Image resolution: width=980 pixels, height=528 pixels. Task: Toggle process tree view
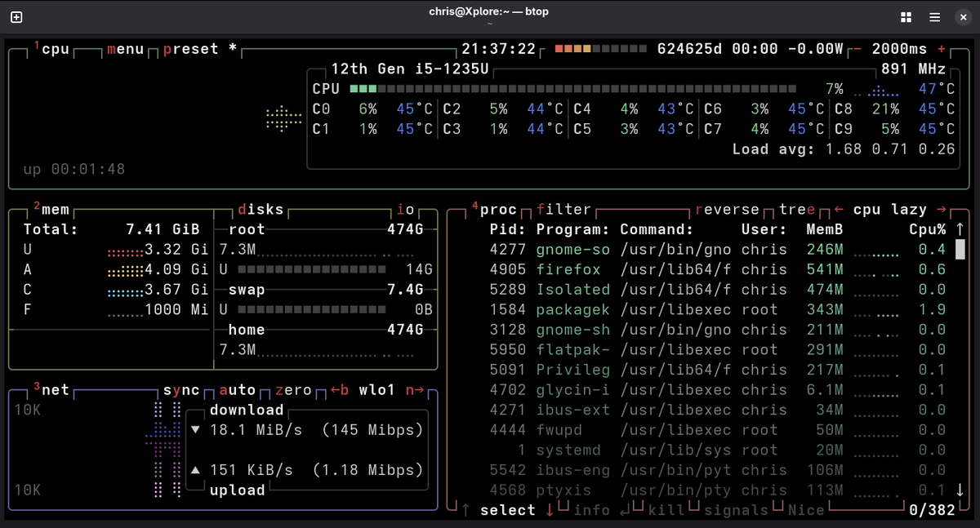tap(797, 209)
